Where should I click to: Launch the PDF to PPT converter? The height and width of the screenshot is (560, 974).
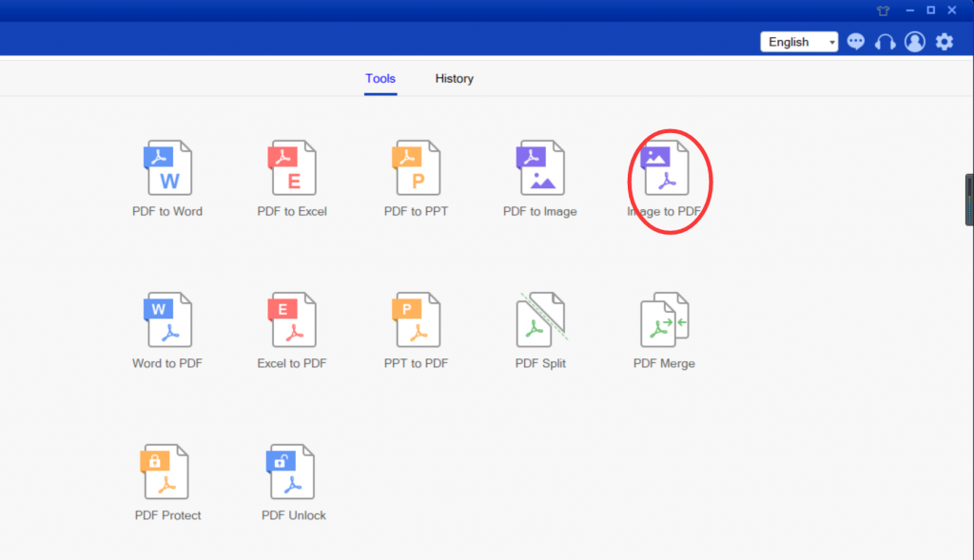click(416, 169)
